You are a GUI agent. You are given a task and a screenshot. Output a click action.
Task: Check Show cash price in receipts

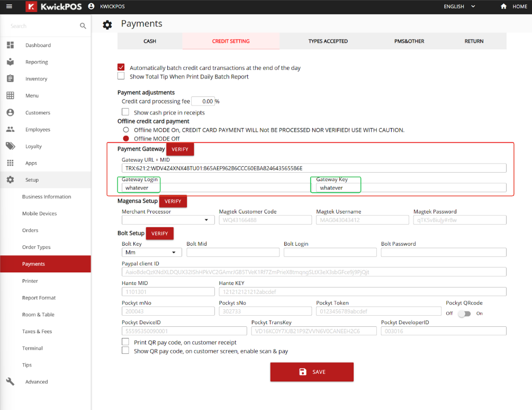click(x=125, y=112)
